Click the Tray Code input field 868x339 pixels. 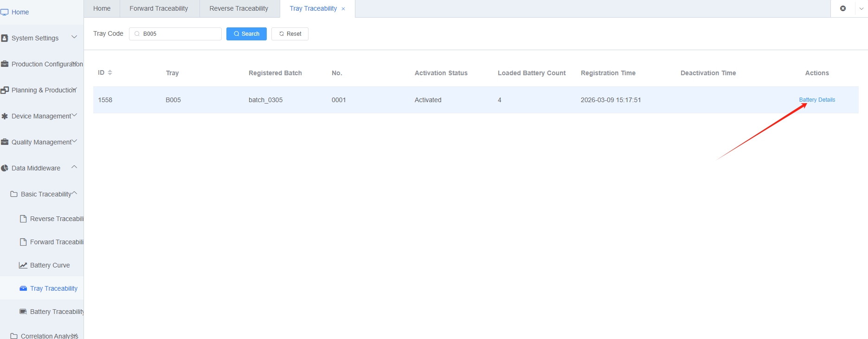[x=175, y=34]
